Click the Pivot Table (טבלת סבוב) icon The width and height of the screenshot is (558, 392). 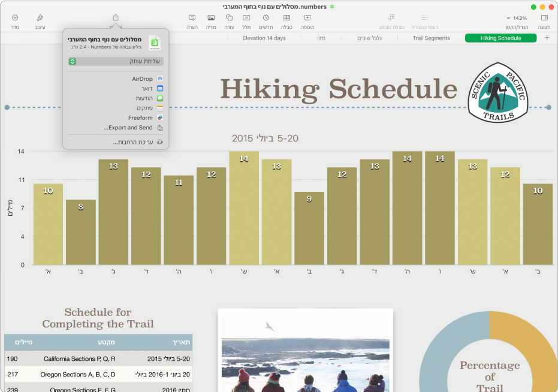point(391,17)
